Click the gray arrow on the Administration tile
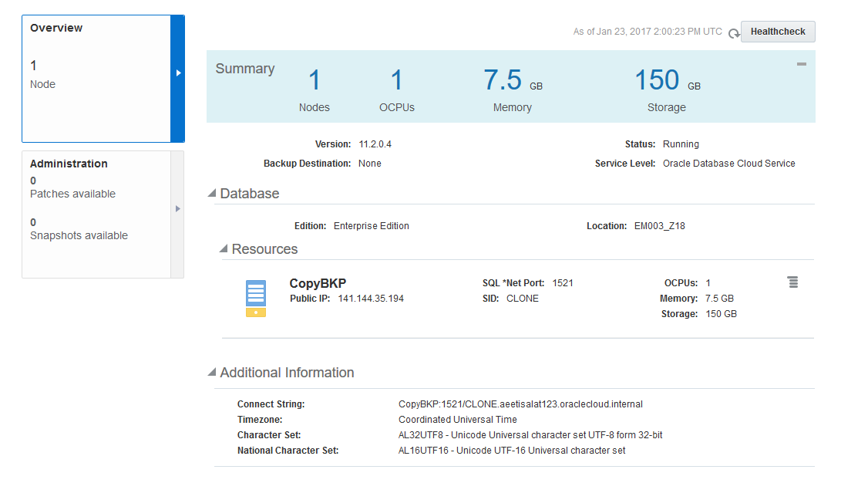868x483 pixels. coord(177,208)
